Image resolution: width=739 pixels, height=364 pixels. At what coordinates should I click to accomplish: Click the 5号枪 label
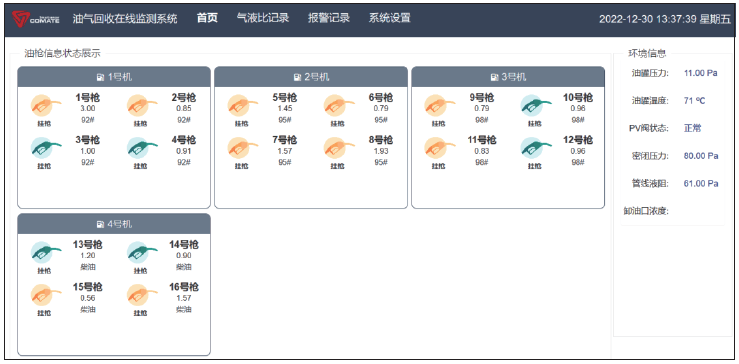(285, 98)
